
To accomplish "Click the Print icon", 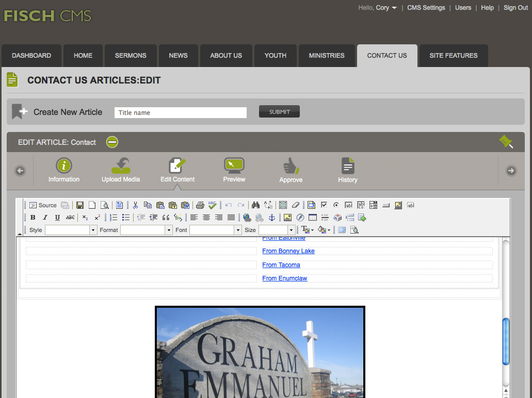I will point(200,205).
